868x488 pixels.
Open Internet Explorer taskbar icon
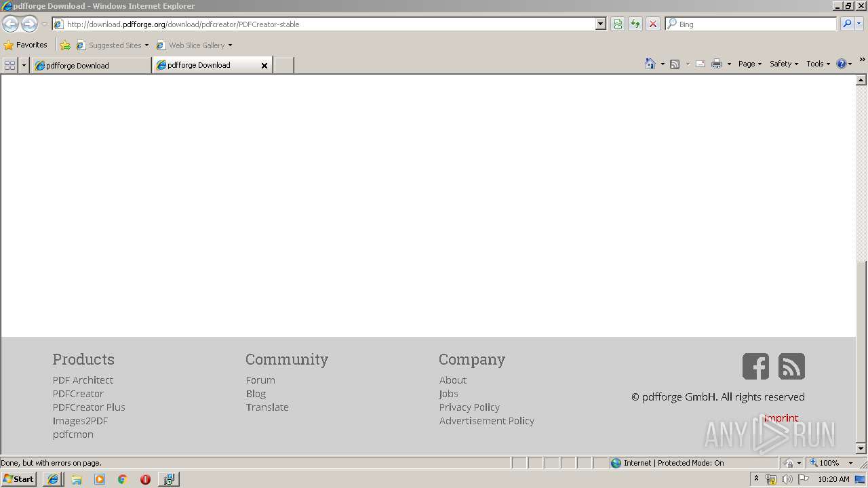[x=53, y=479]
